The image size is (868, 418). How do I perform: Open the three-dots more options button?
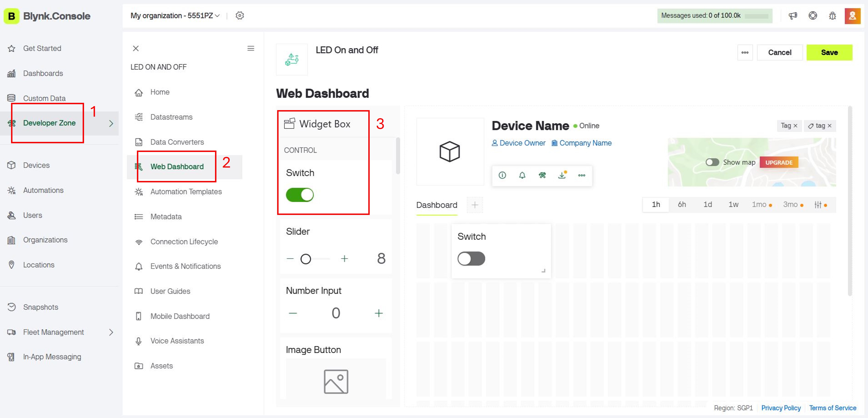tap(745, 52)
